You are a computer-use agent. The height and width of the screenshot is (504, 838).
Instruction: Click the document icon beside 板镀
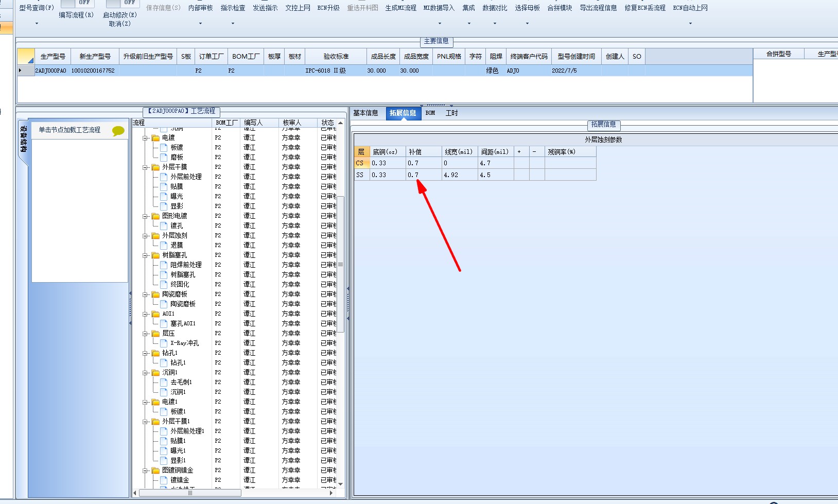[x=164, y=148]
